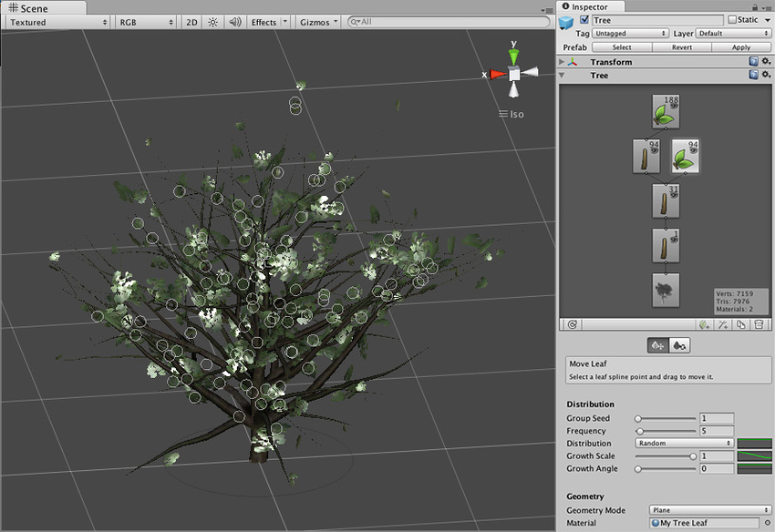The height and width of the screenshot is (532, 775).
Task: Click the Add Leaf Group icon
Action: (x=705, y=324)
